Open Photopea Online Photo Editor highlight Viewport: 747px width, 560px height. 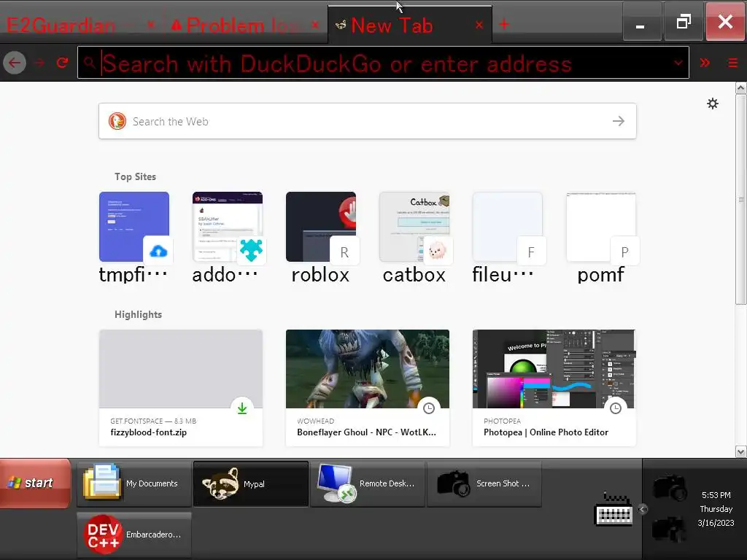(x=554, y=388)
